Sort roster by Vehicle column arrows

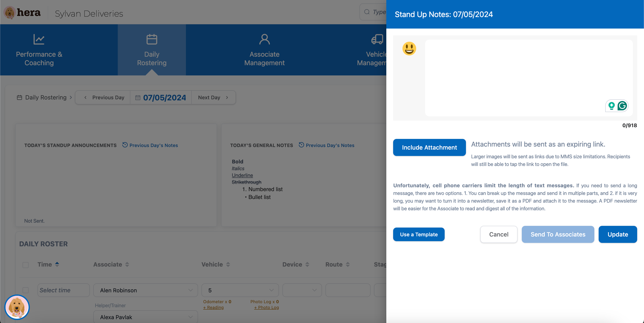pos(228,264)
